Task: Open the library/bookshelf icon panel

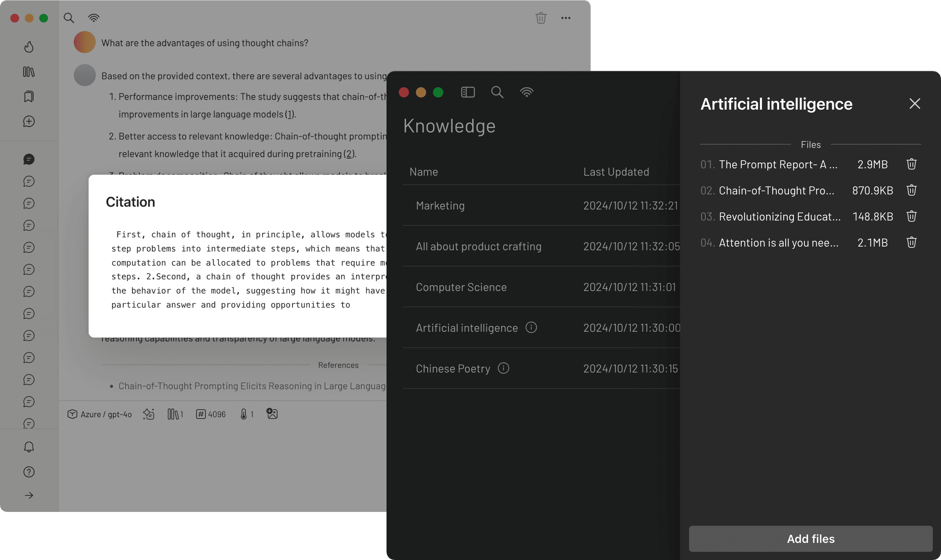Action: 29,71
